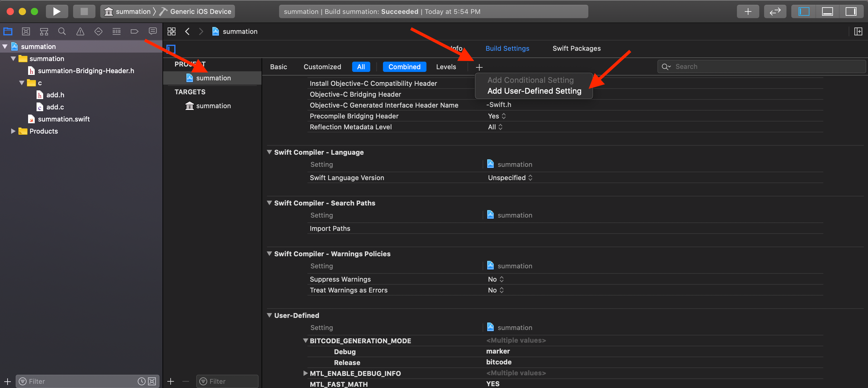This screenshot has width=868, height=388.
Task: Click the Library plus button in toolbar
Action: (748, 11)
